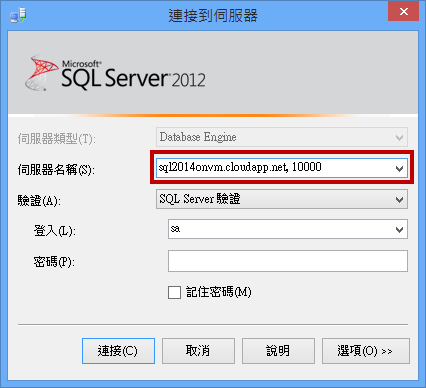Open help with the 說明 button

278,351
